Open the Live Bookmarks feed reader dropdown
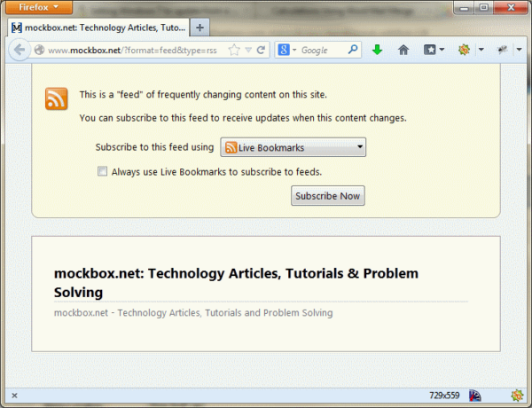The width and height of the screenshot is (532, 408). pos(293,147)
